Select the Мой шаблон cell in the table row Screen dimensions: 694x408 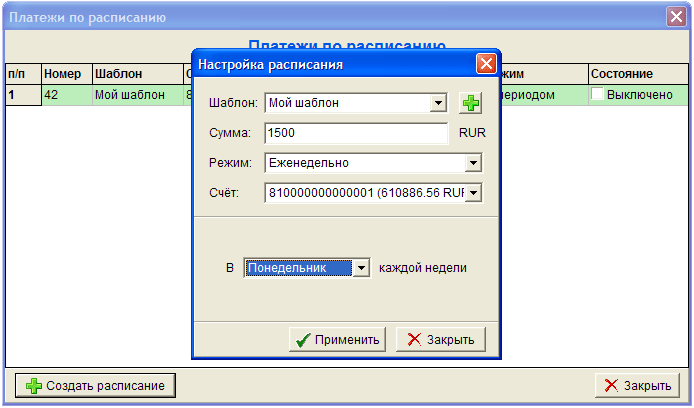(135, 95)
